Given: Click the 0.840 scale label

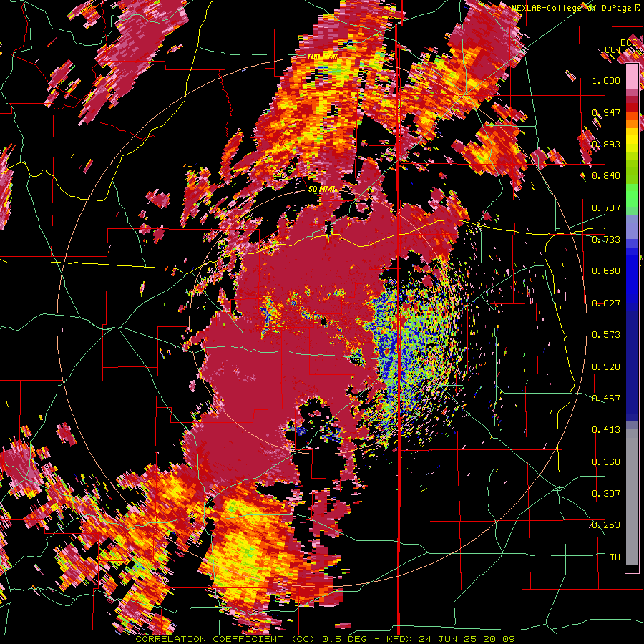Looking at the screenshot, I should (606, 176).
